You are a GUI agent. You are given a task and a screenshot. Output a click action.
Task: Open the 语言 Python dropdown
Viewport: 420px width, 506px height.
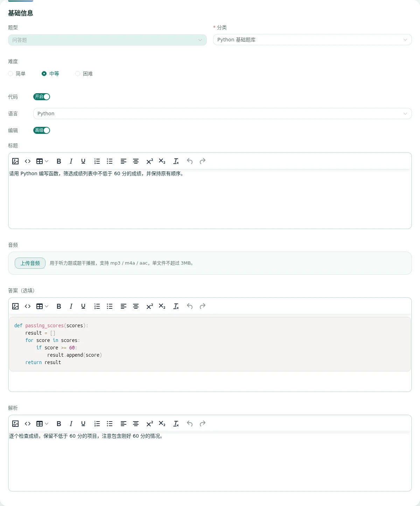coord(223,114)
